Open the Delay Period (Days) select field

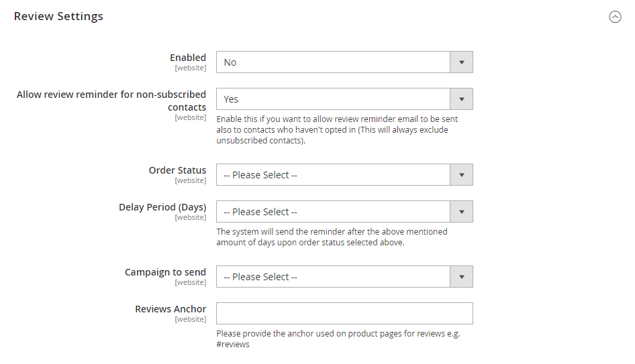[x=344, y=211]
